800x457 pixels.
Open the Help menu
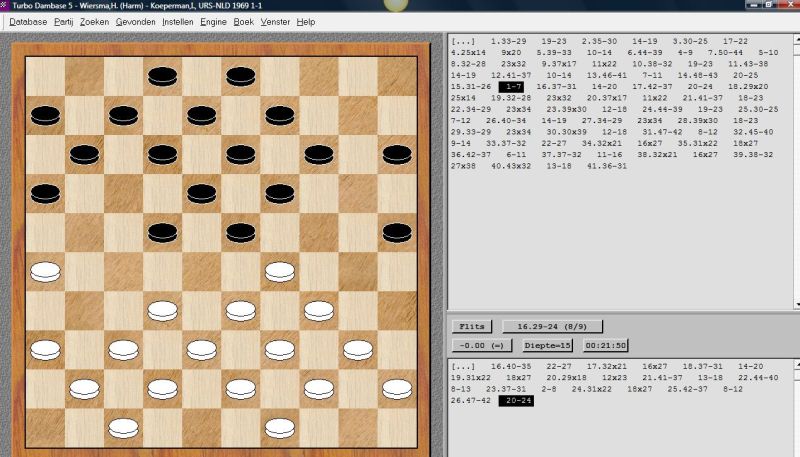(x=306, y=21)
